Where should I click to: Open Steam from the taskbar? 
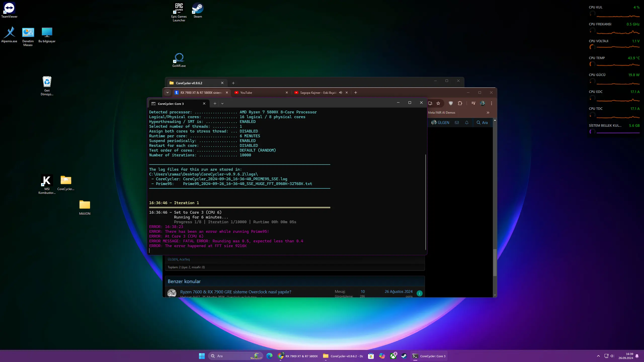click(404, 356)
